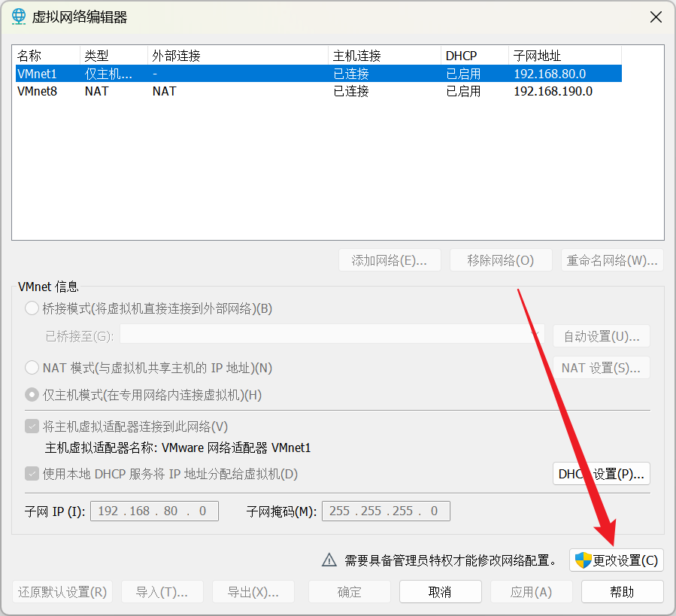The width and height of the screenshot is (676, 616).
Task: Click 添加网络(E)... button
Action: coord(390,260)
